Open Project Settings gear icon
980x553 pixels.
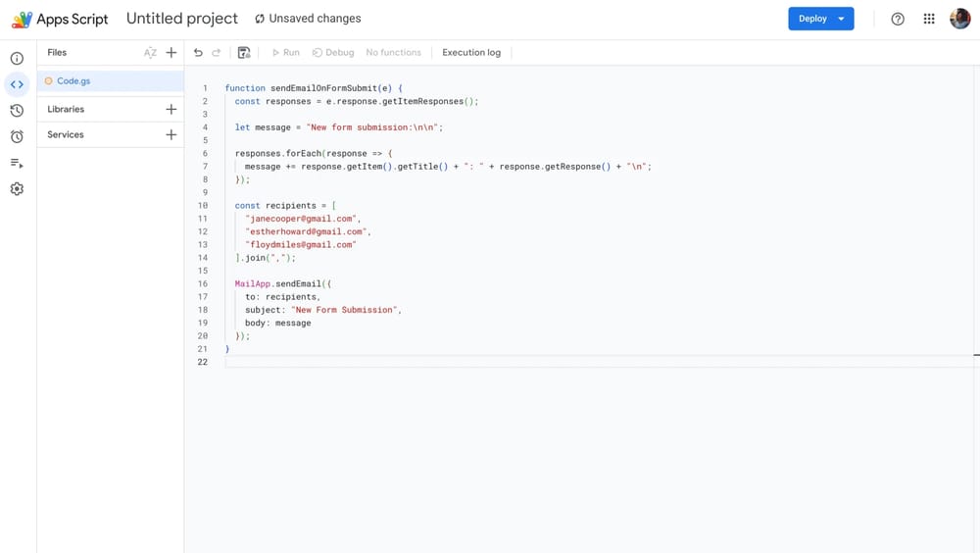pos(17,189)
